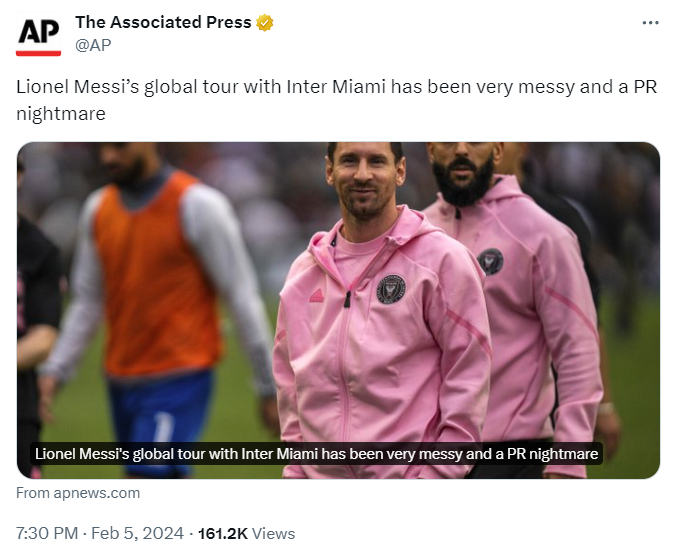This screenshot has width=677, height=551.
Task: Click the gold verified badge
Action: (265, 22)
